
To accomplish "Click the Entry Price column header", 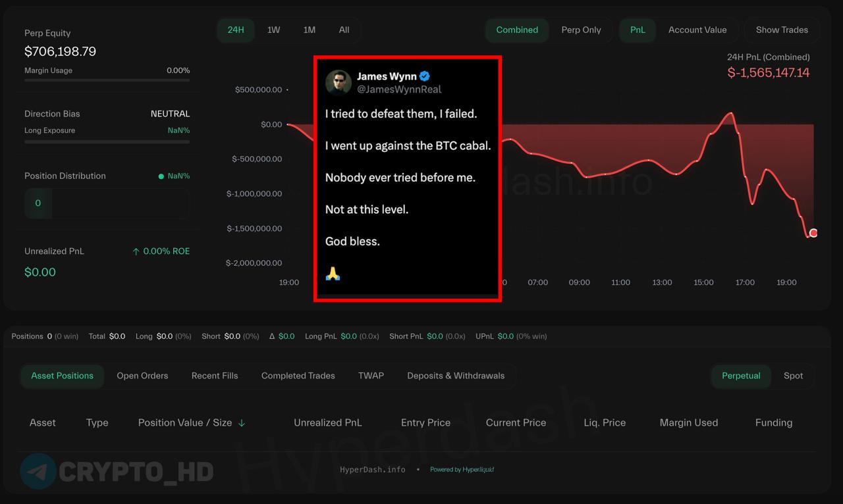I will point(425,423).
